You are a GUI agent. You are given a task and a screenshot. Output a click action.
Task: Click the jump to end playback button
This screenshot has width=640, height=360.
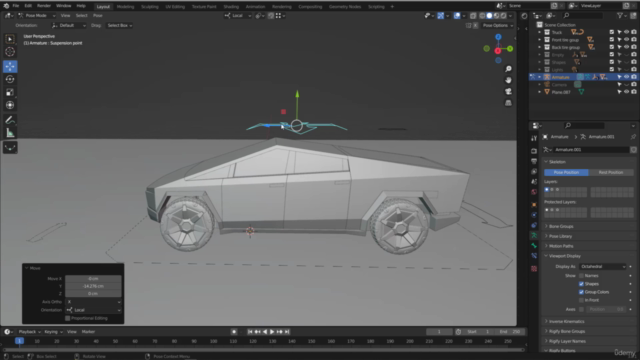287,332
